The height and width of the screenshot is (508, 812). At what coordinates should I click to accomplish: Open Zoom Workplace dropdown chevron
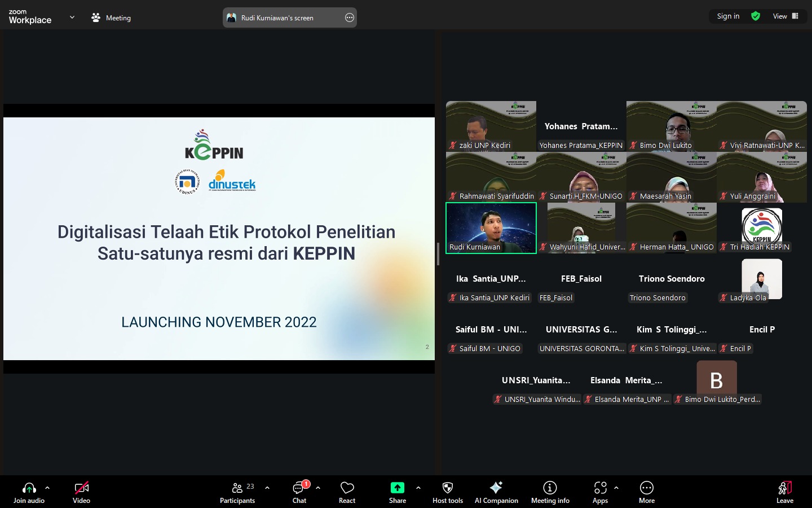pyautogui.click(x=72, y=17)
